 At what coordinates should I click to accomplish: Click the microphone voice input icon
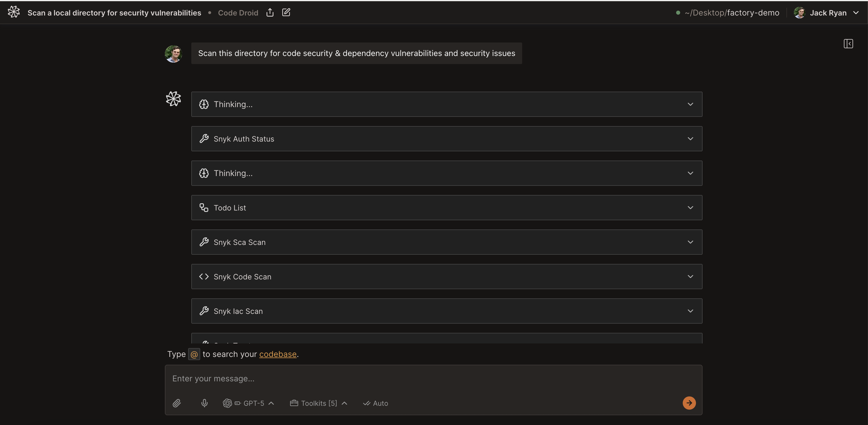click(x=205, y=403)
